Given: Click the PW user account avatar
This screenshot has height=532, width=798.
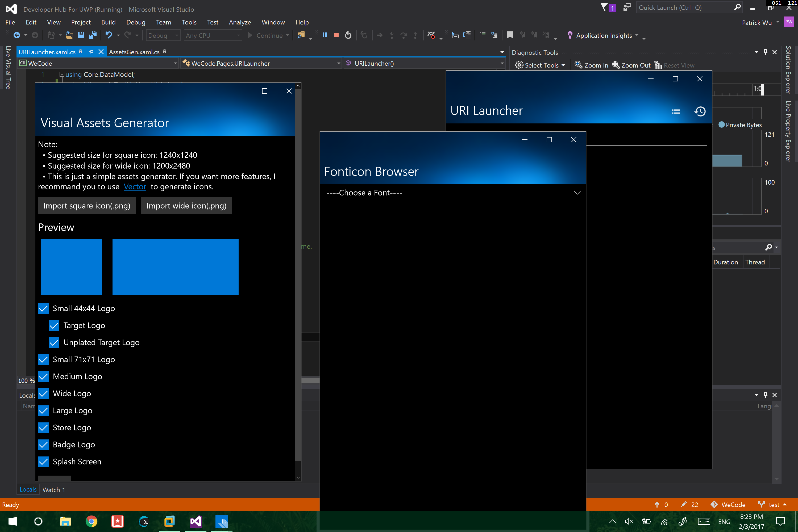Looking at the screenshot, I should (788, 22).
